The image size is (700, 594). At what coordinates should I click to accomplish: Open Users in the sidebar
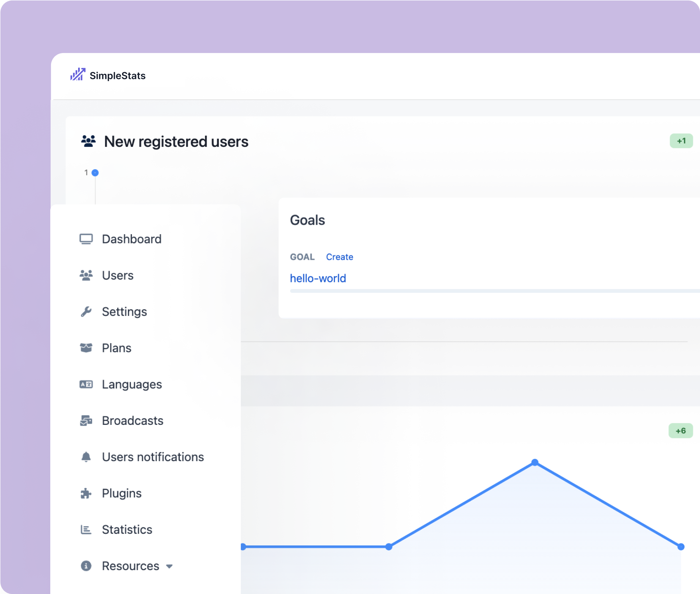pyautogui.click(x=118, y=275)
